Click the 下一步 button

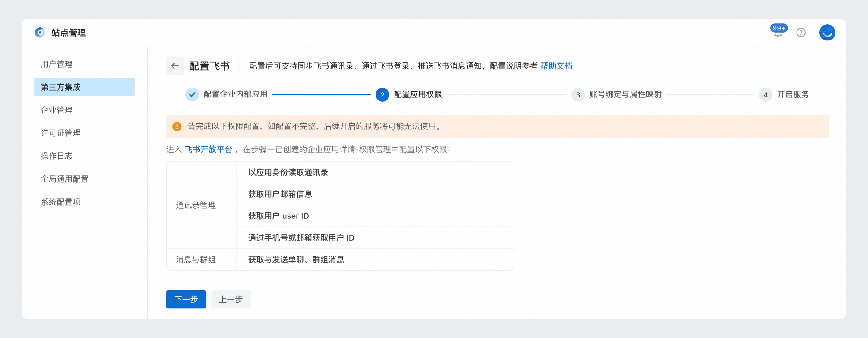click(186, 299)
